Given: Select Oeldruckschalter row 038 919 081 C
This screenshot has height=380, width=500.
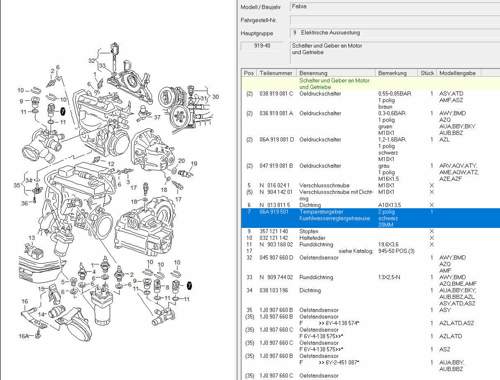Looking at the screenshot, I should pos(370,100).
